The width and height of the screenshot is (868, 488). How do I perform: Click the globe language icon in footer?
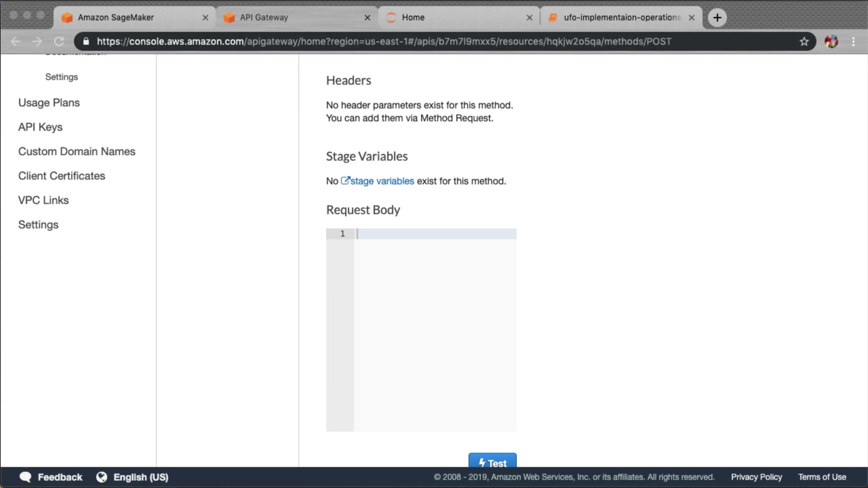102,477
